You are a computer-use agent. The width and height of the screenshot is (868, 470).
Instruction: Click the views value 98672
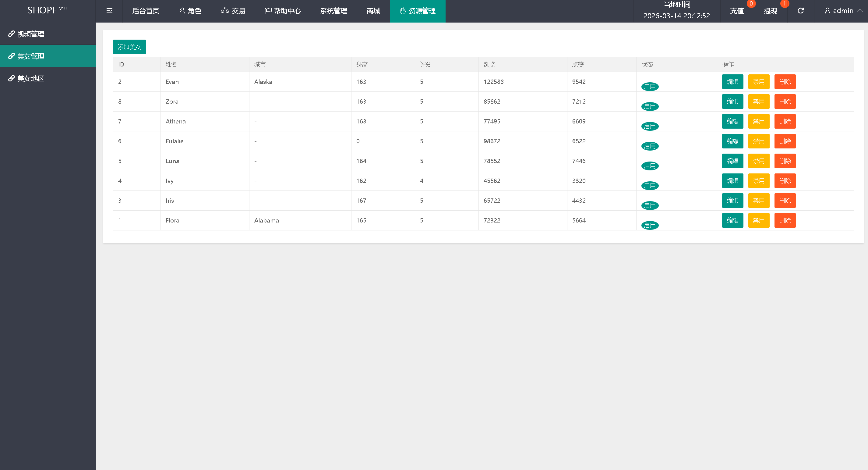tap(492, 141)
